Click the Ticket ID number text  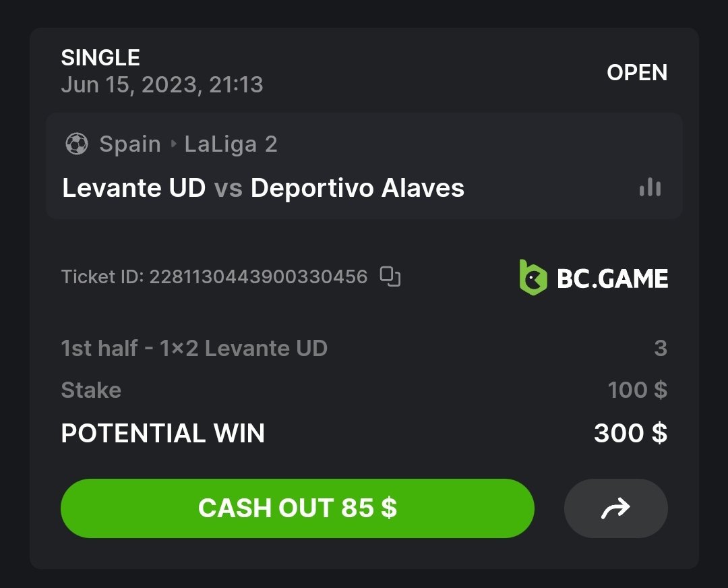click(258, 276)
